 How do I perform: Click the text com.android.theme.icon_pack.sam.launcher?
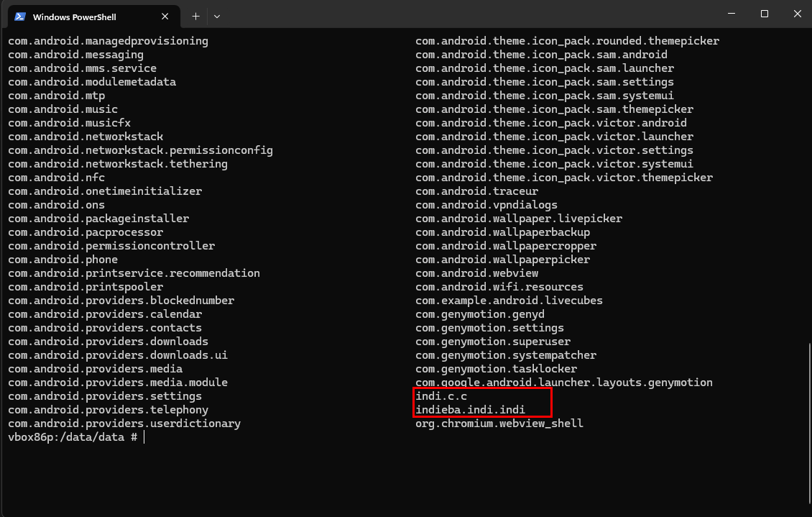coord(545,68)
